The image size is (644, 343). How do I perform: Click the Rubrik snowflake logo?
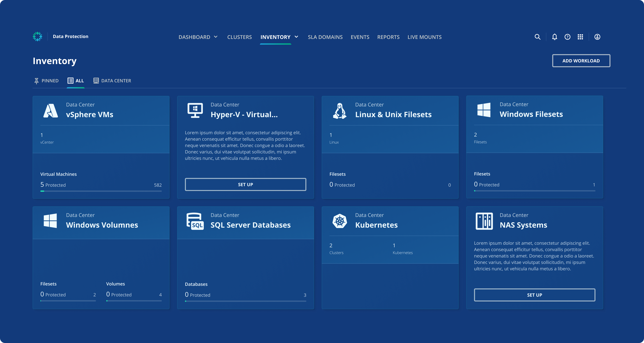click(37, 37)
